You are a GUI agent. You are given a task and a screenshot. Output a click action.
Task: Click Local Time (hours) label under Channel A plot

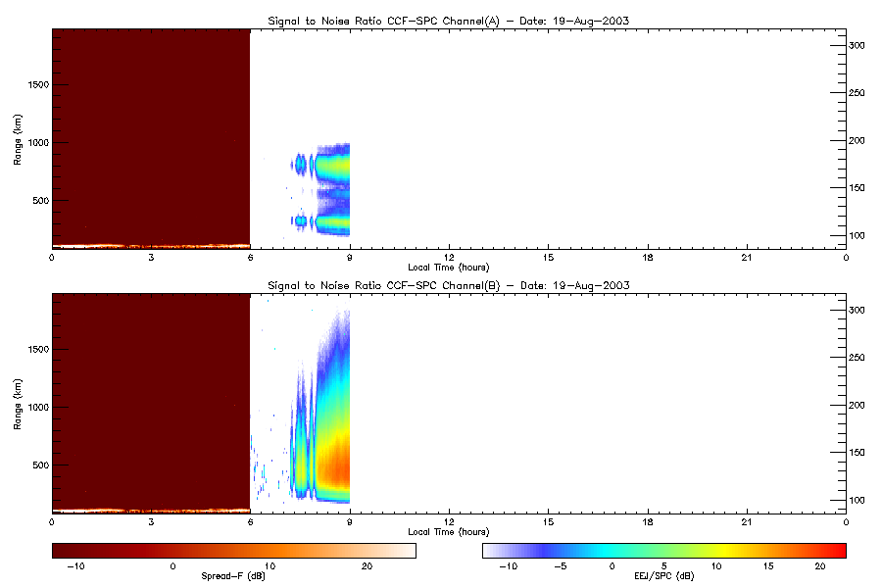tap(449, 268)
